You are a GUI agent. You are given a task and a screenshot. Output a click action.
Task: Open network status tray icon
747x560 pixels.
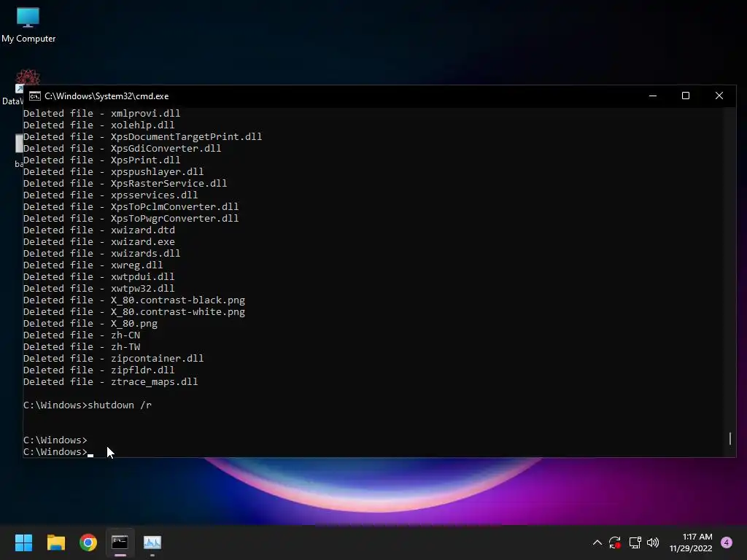coord(635,542)
